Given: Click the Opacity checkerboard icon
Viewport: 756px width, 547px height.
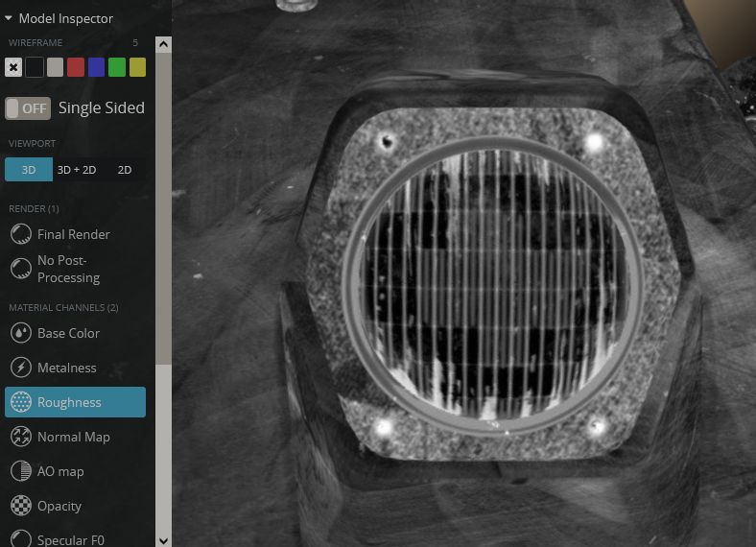Looking at the screenshot, I should pos(21,506).
